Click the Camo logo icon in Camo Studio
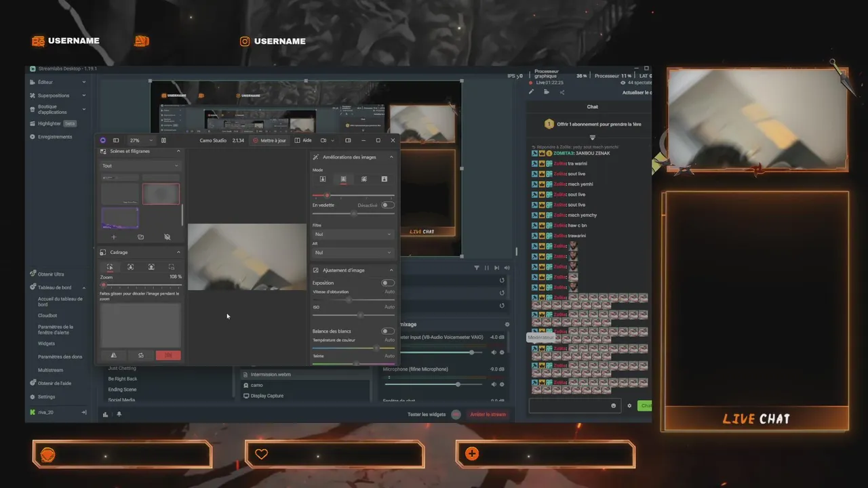 click(103, 140)
